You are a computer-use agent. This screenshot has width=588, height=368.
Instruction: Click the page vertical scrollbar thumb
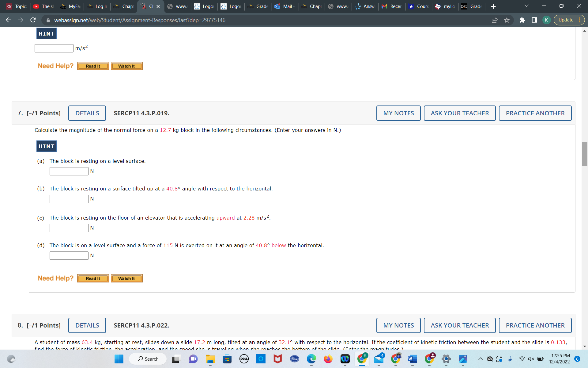point(585,154)
